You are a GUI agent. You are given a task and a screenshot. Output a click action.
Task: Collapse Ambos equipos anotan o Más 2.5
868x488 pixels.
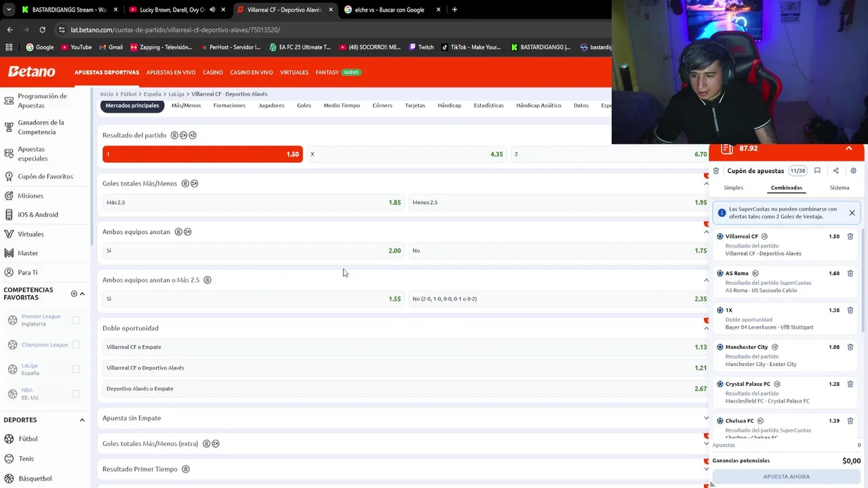pyautogui.click(x=706, y=280)
